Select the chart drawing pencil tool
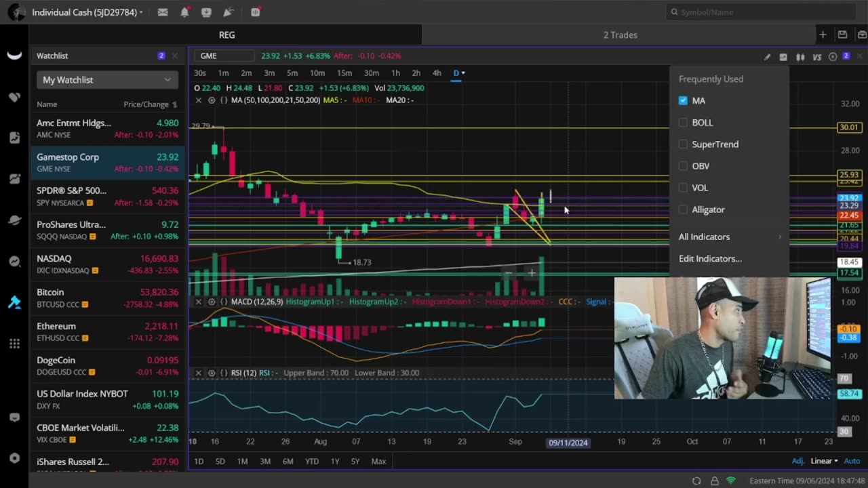The image size is (868, 488). pyautogui.click(x=767, y=57)
